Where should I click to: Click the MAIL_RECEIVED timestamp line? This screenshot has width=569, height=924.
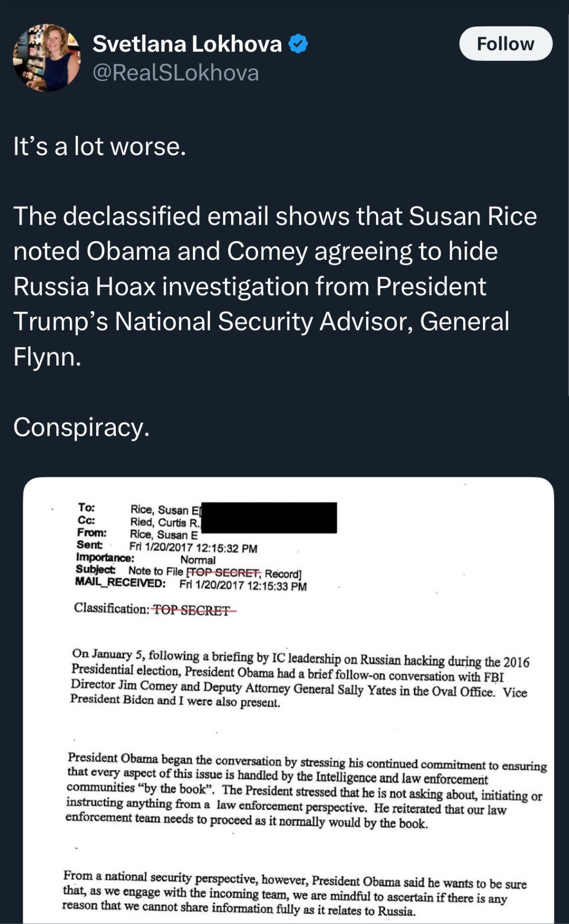(190, 585)
